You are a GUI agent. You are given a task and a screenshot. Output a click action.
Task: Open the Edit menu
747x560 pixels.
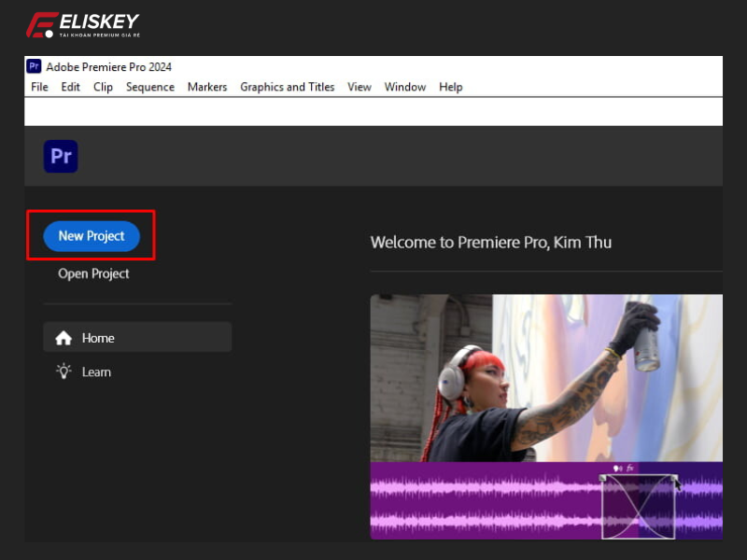[71, 87]
